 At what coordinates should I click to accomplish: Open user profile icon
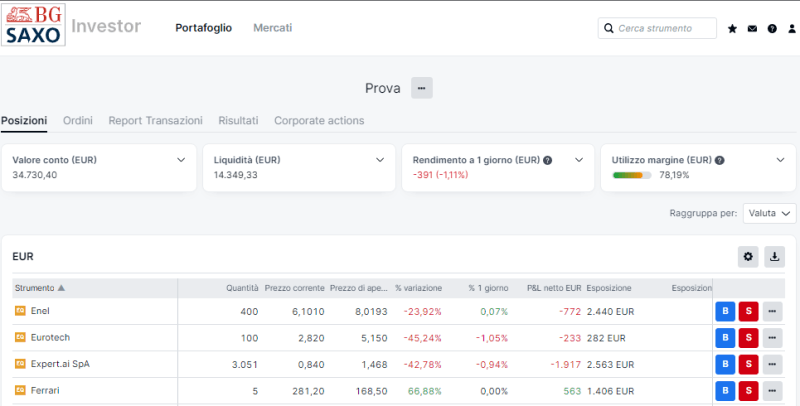792,29
